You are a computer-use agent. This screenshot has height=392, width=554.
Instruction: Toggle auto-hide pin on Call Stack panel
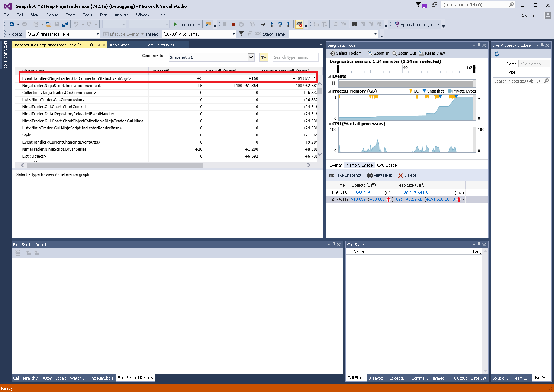coord(479,245)
